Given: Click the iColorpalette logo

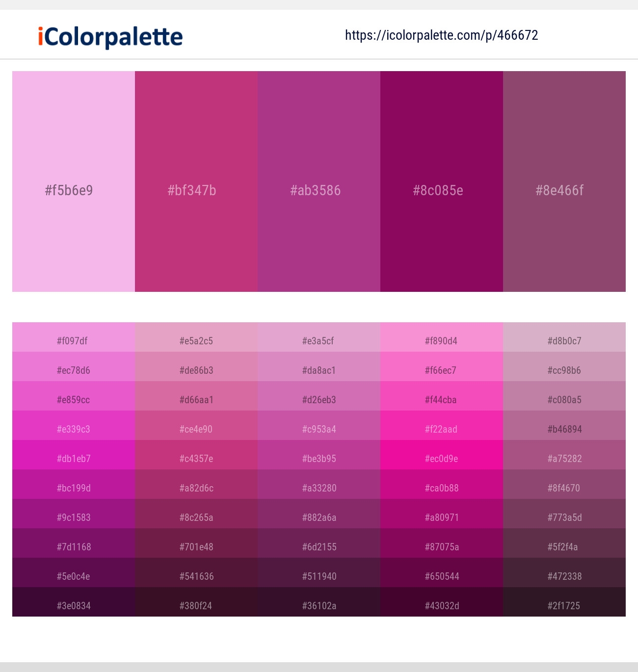Looking at the screenshot, I should (x=110, y=37).
